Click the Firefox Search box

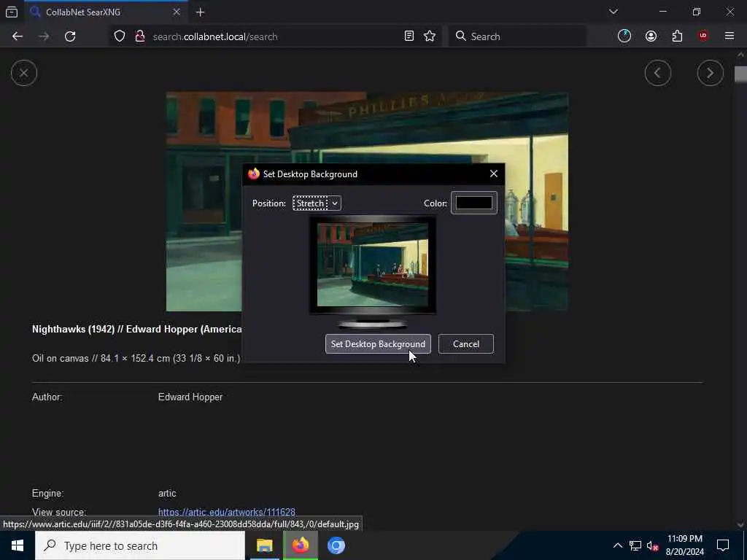click(517, 36)
